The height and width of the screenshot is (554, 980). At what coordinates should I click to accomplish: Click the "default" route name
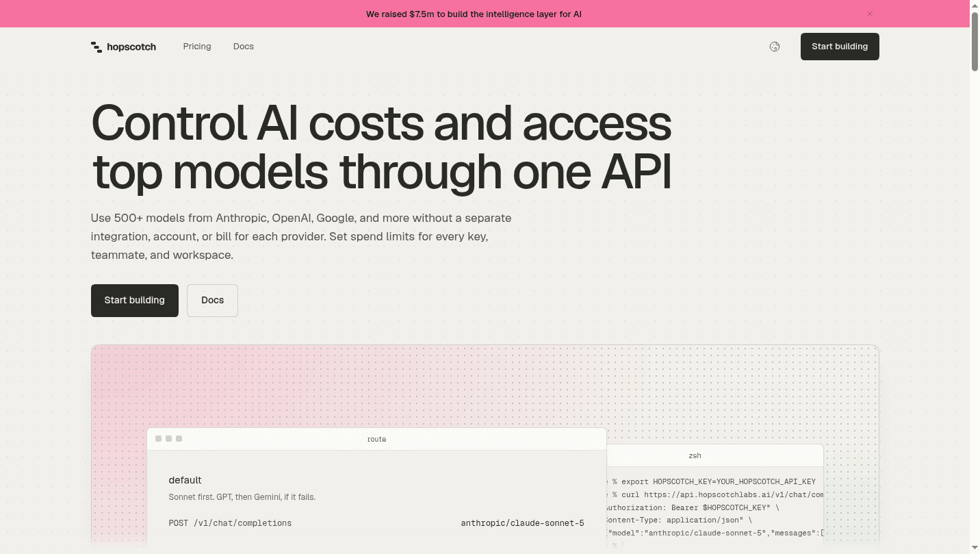pos(185,480)
